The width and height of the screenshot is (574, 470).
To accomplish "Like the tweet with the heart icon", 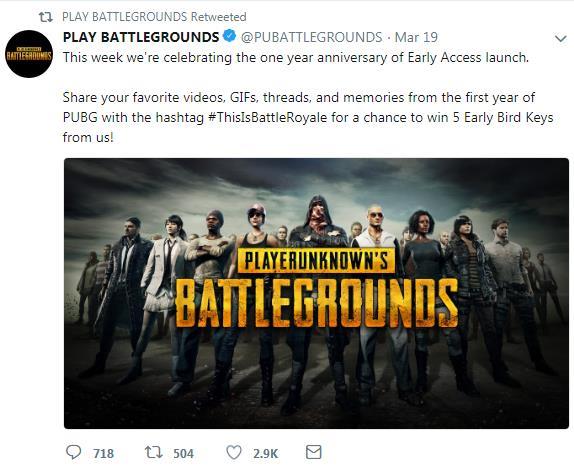I will [x=234, y=452].
